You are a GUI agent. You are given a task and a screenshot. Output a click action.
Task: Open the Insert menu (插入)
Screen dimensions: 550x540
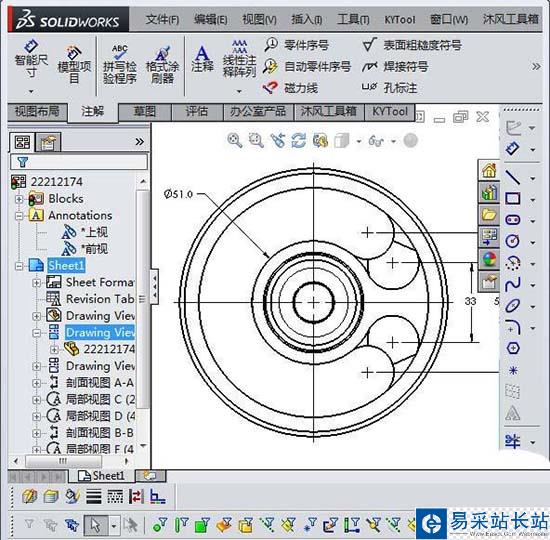click(307, 19)
